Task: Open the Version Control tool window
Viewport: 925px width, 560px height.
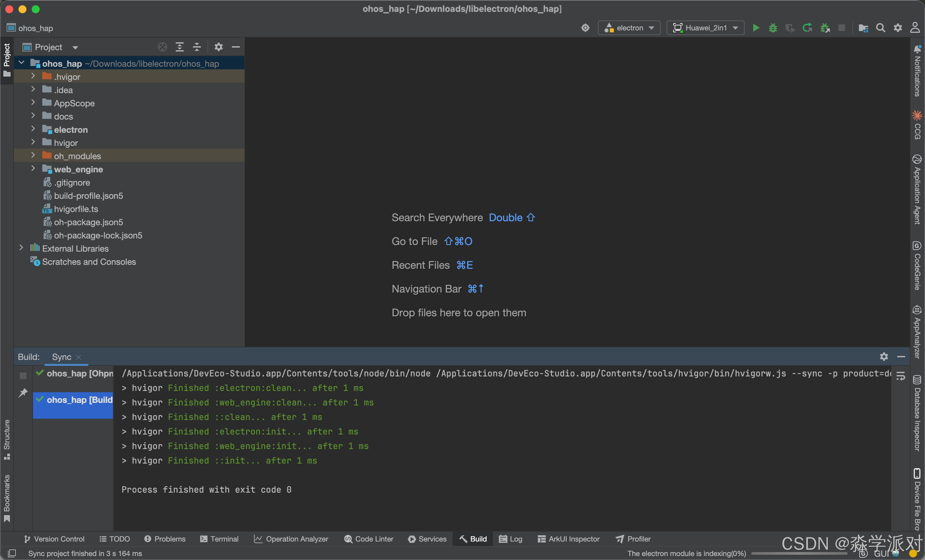Action: tap(54, 539)
